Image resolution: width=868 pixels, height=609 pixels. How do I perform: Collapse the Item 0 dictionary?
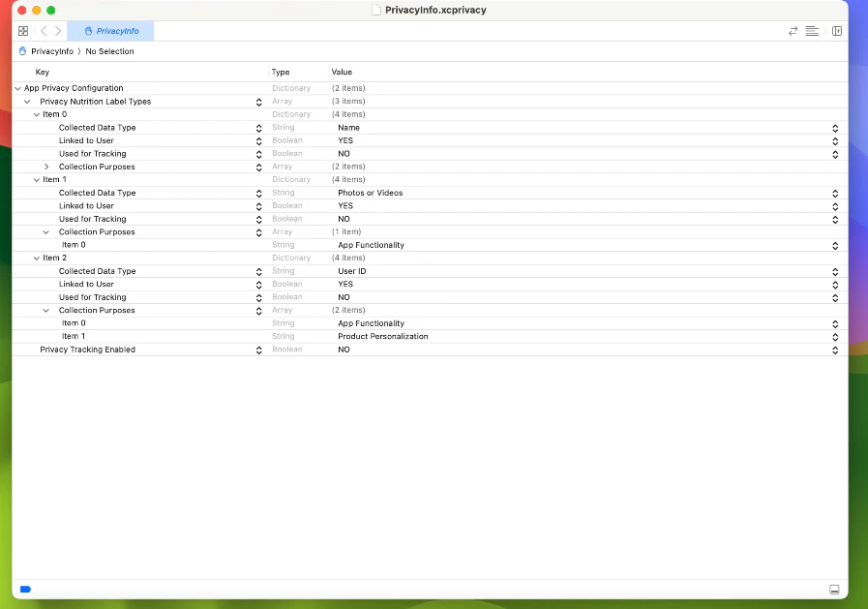37,114
